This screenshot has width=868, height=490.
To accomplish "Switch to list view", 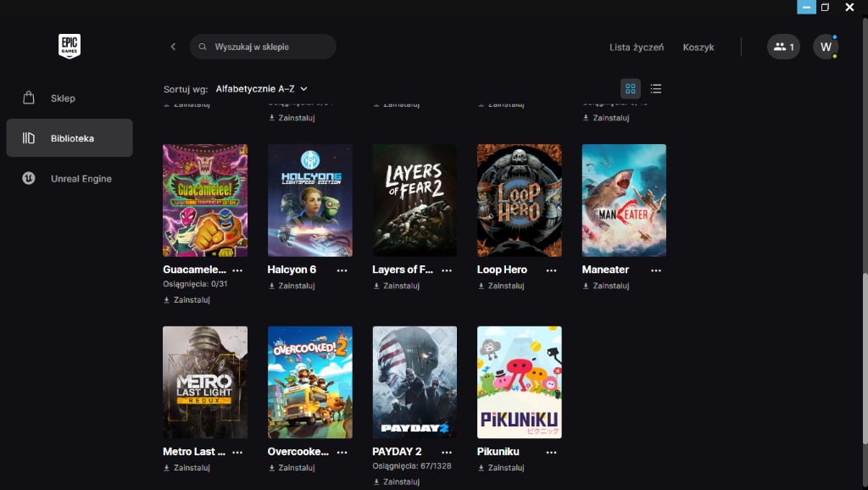I will pos(656,88).
